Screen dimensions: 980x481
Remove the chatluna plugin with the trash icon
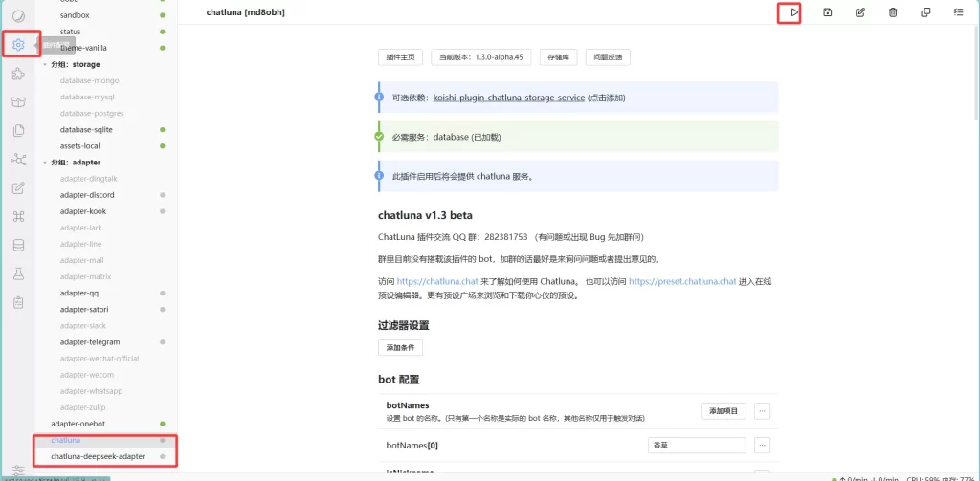(x=893, y=12)
